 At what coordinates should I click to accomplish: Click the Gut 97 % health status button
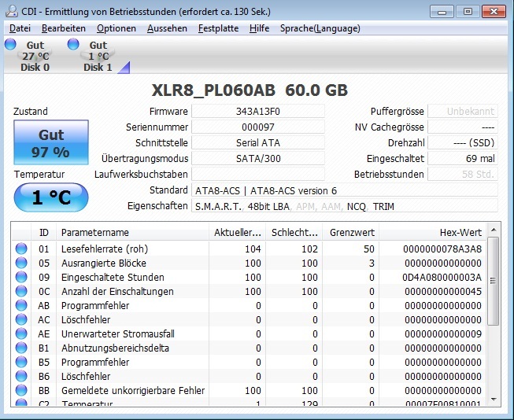[x=51, y=142]
